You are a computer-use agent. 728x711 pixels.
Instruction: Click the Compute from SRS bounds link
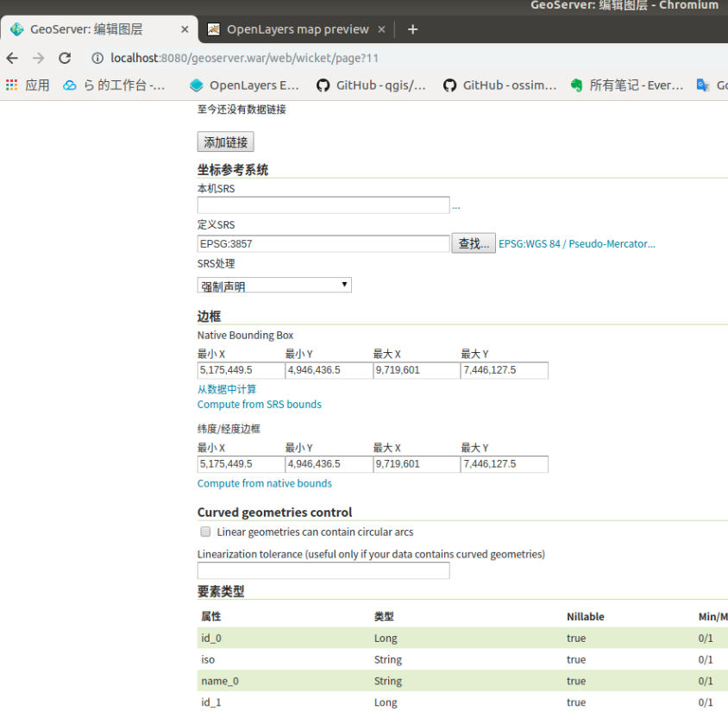[259, 405]
